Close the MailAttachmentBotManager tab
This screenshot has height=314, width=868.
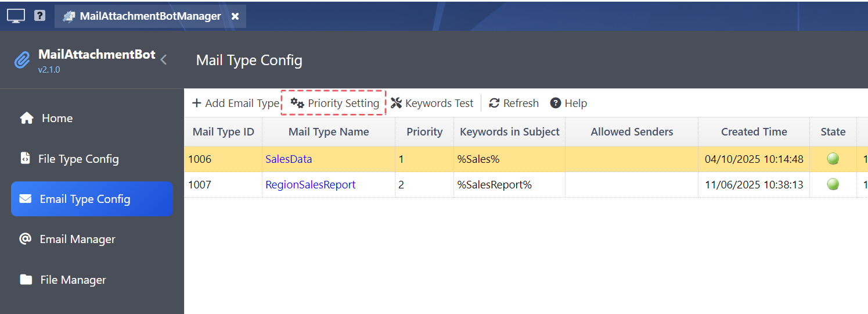click(x=235, y=16)
